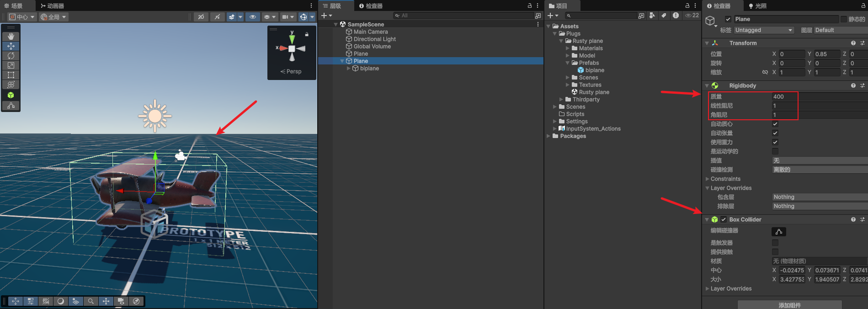The height and width of the screenshot is (309, 868).
Task: Click the green Box Collider edit tool
Action: coord(11,95)
